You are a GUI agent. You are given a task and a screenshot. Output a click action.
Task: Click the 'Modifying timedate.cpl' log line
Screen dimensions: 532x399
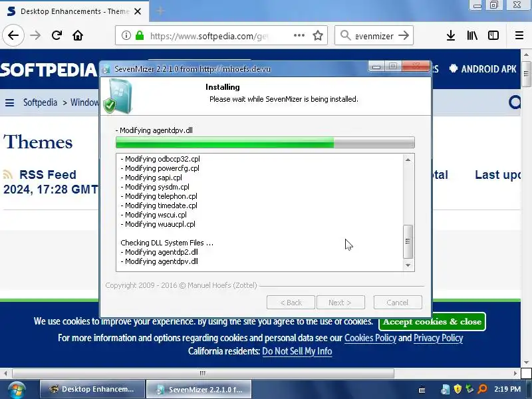pos(159,205)
